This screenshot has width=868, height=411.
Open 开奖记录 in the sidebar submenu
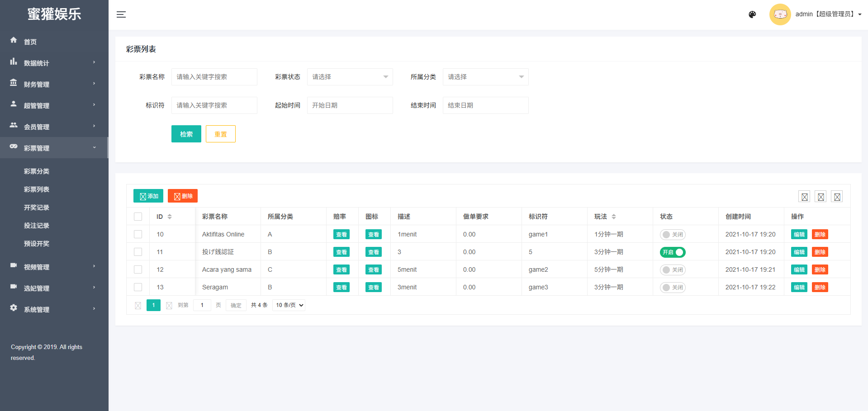(37, 208)
